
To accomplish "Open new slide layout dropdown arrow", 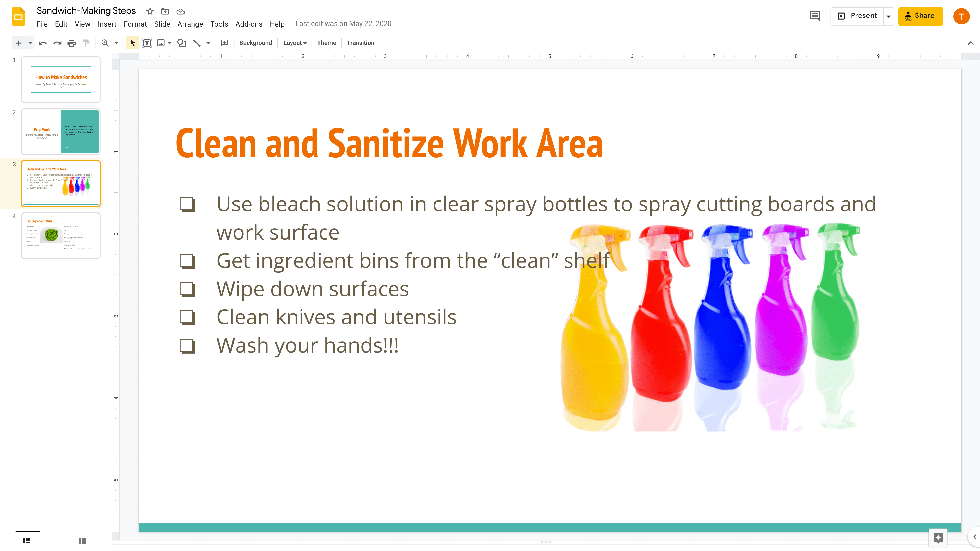I will pyautogui.click(x=30, y=43).
